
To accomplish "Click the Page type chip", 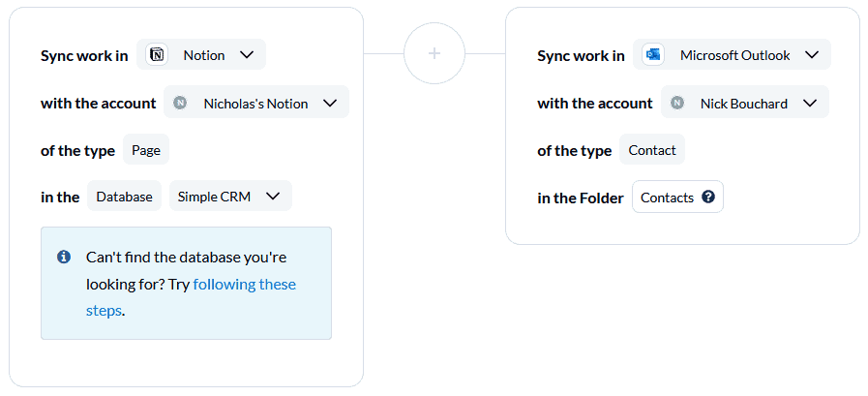I will [146, 149].
